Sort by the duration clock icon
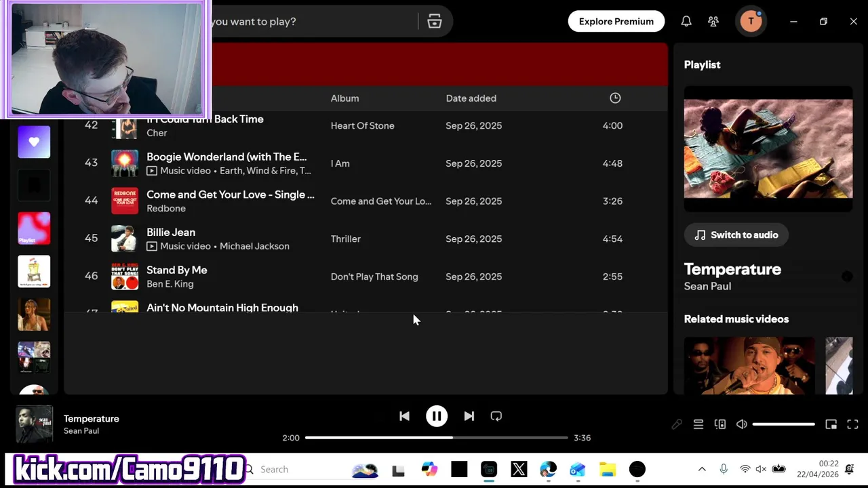The image size is (868, 488). coord(615,98)
